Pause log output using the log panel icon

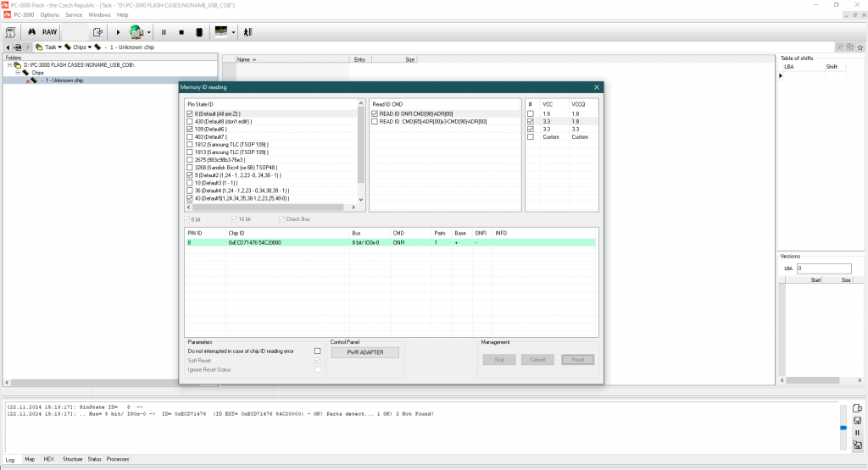tap(857, 433)
